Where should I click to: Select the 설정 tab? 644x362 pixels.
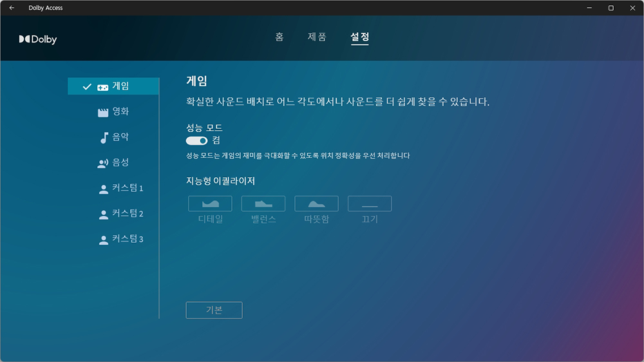point(360,37)
